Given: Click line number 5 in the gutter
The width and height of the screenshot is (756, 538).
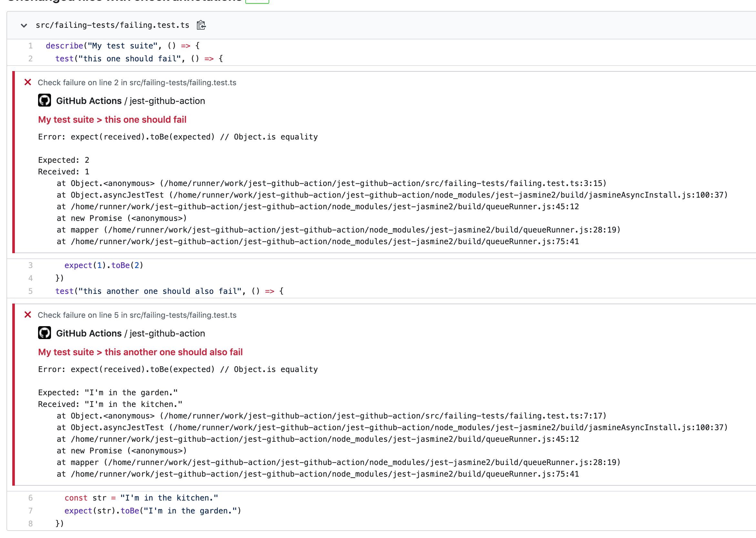Looking at the screenshot, I should pyautogui.click(x=30, y=291).
